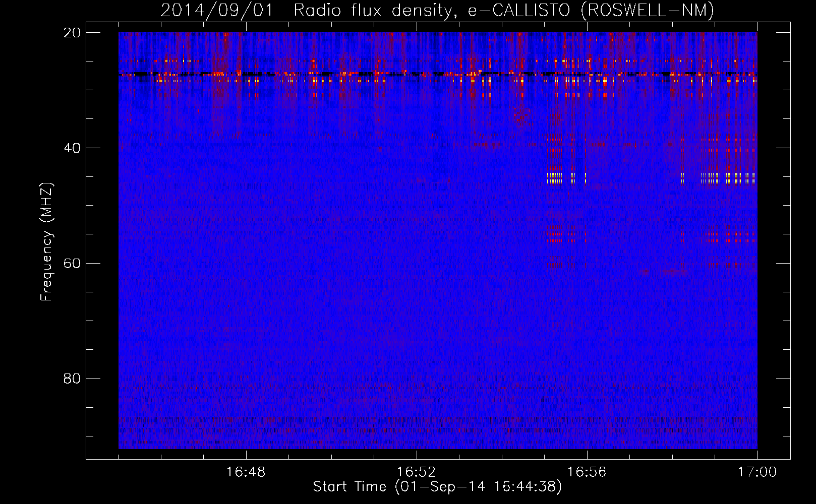Click the date '2014/09/01' in the title
The width and height of the screenshot is (816, 504).
[x=217, y=10]
